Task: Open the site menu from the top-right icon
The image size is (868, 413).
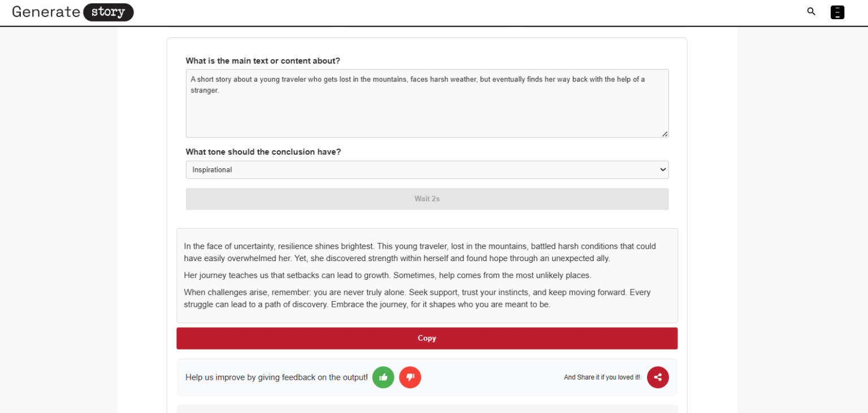Action: pos(837,12)
